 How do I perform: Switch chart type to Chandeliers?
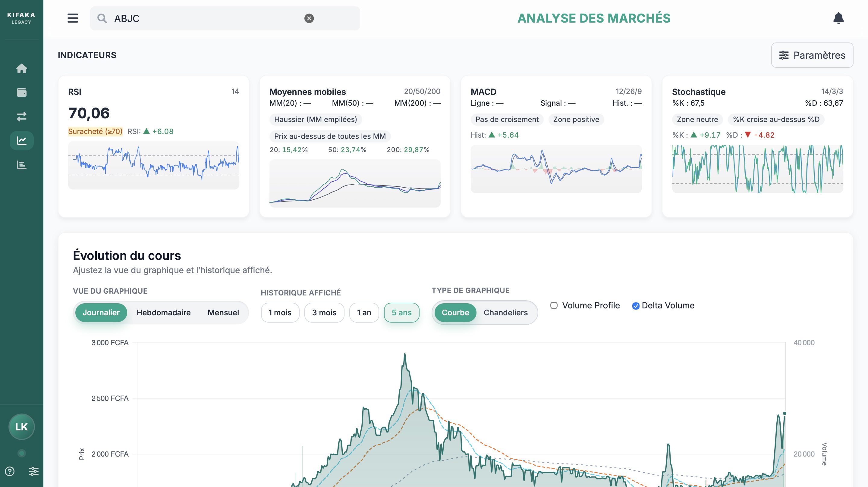pyautogui.click(x=506, y=313)
